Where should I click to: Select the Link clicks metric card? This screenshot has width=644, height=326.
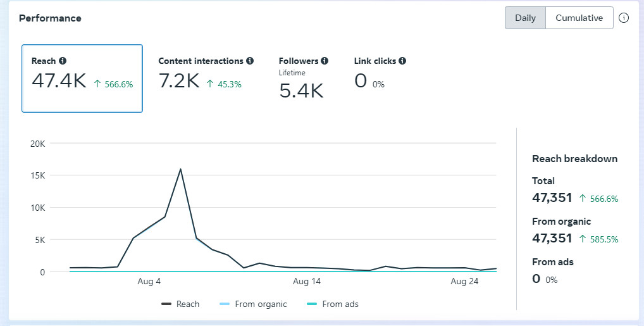[380, 73]
